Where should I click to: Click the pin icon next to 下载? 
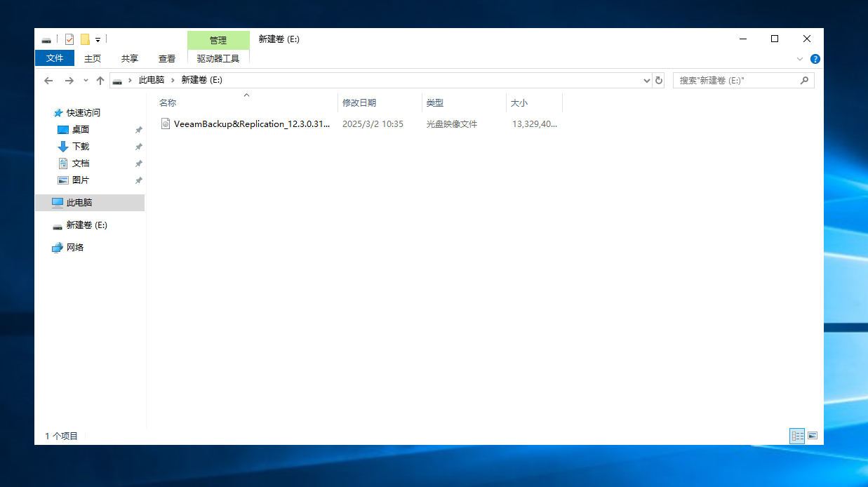[138, 147]
